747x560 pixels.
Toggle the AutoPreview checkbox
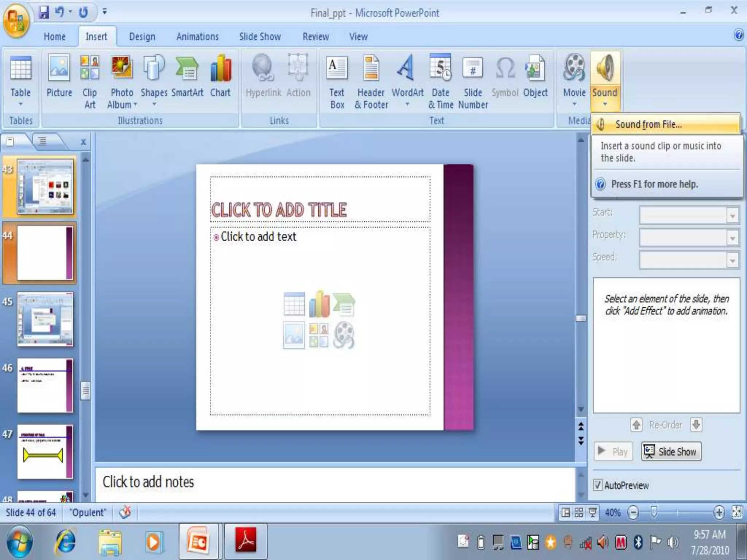click(598, 485)
